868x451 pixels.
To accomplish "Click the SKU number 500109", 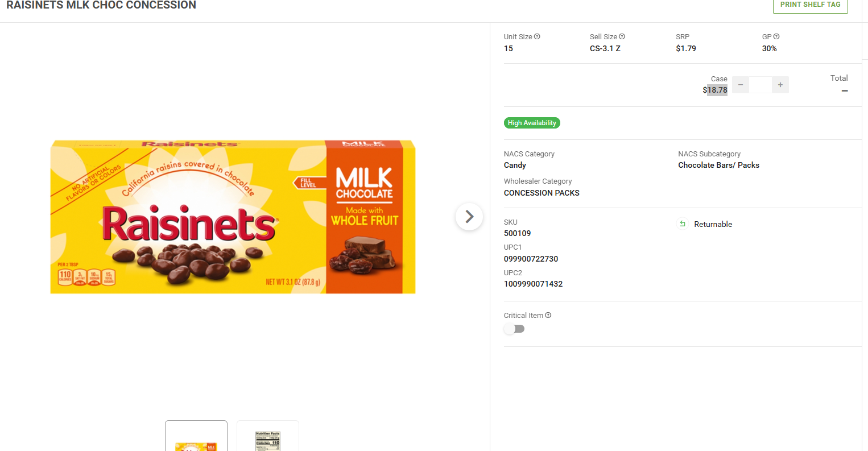I will pos(517,233).
